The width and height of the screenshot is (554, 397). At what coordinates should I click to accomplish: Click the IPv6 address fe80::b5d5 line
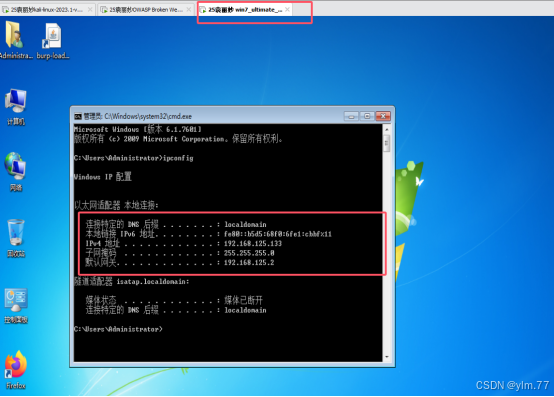[x=208, y=234]
